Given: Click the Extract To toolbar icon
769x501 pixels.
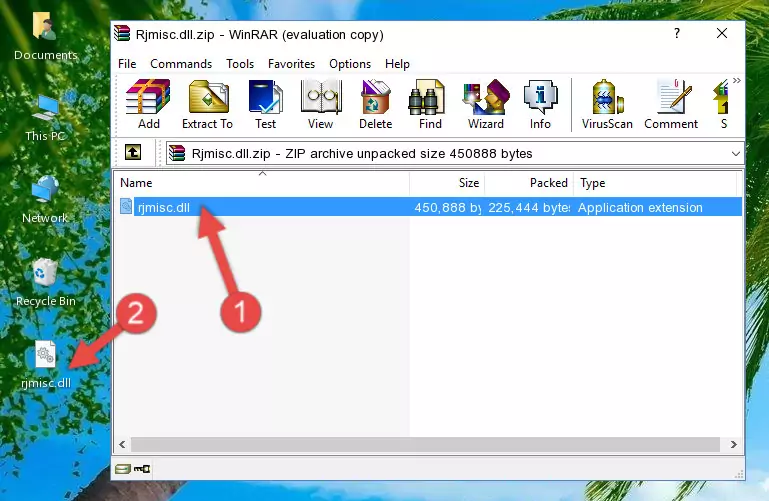Looking at the screenshot, I should click(207, 104).
